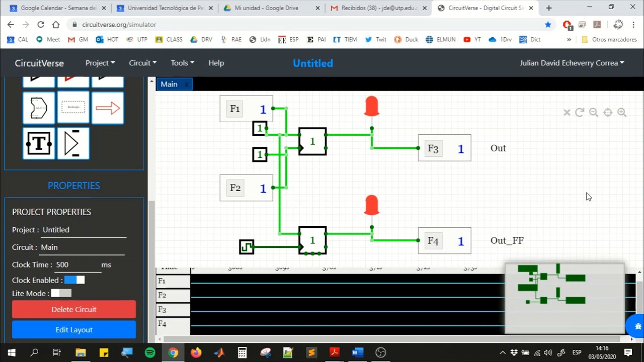
Task: Open a new browser tab
Action: coord(549,8)
